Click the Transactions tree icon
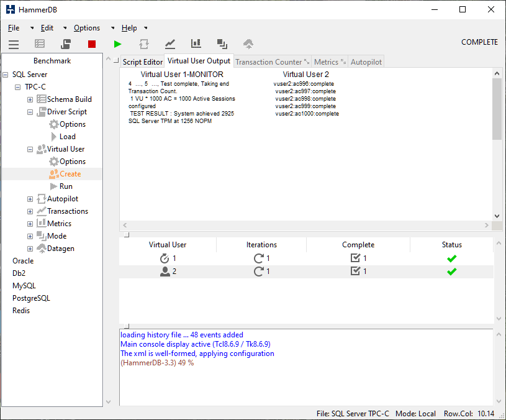The width and height of the screenshot is (506, 420). tap(42, 211)
